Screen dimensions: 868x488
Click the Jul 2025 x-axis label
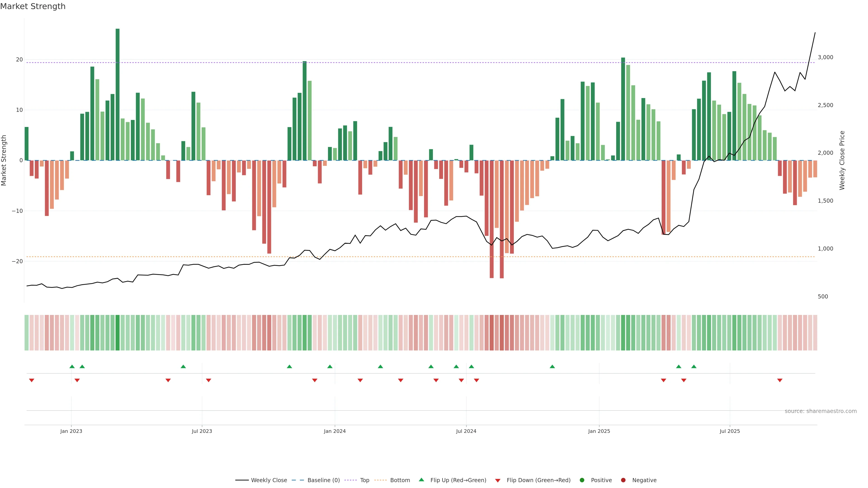coord(729,431)
